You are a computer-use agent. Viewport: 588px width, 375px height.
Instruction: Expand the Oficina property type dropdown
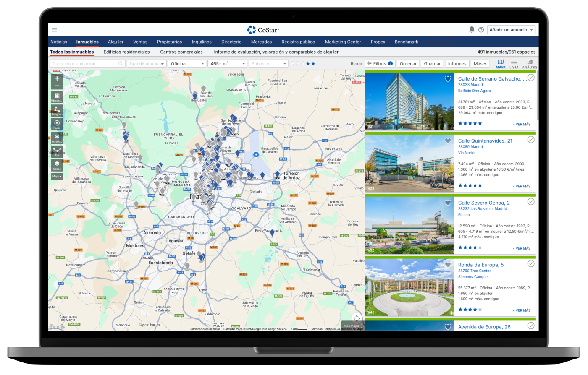pos(187,64)
